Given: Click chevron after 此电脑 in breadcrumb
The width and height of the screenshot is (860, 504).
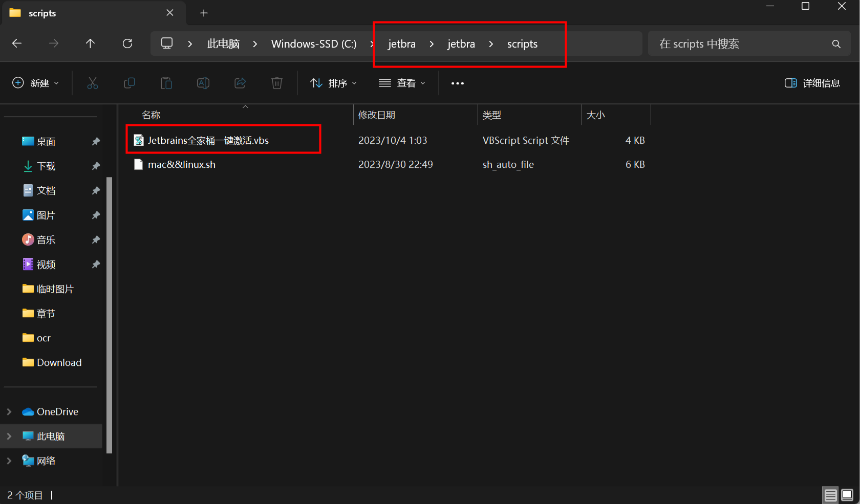Looking at the screenshot, I should [255, 44].
